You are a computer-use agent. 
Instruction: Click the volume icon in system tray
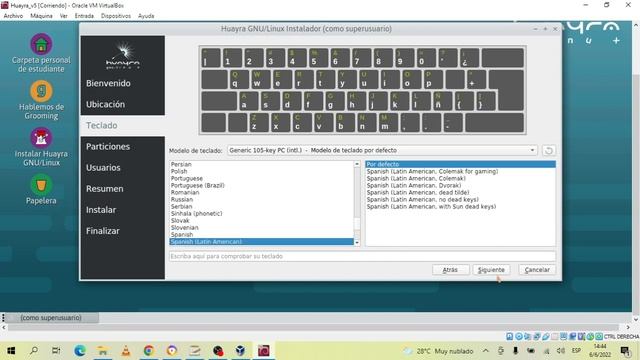561,351
